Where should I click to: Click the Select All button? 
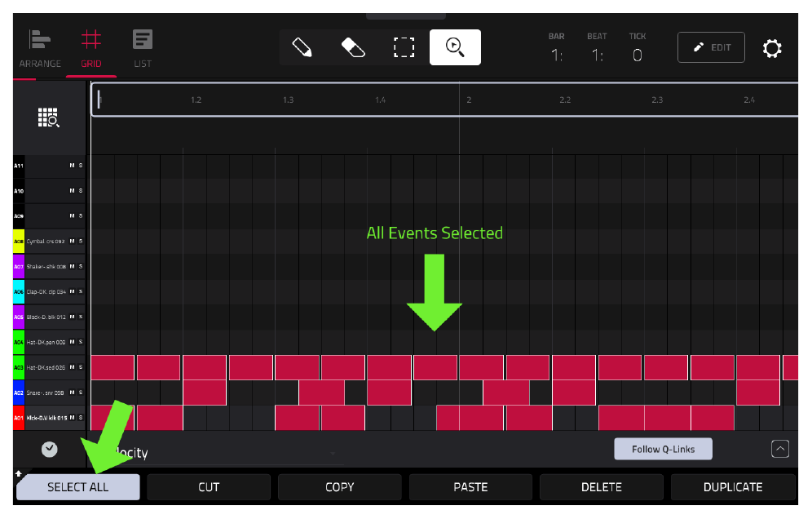click(x=77, y=487)
